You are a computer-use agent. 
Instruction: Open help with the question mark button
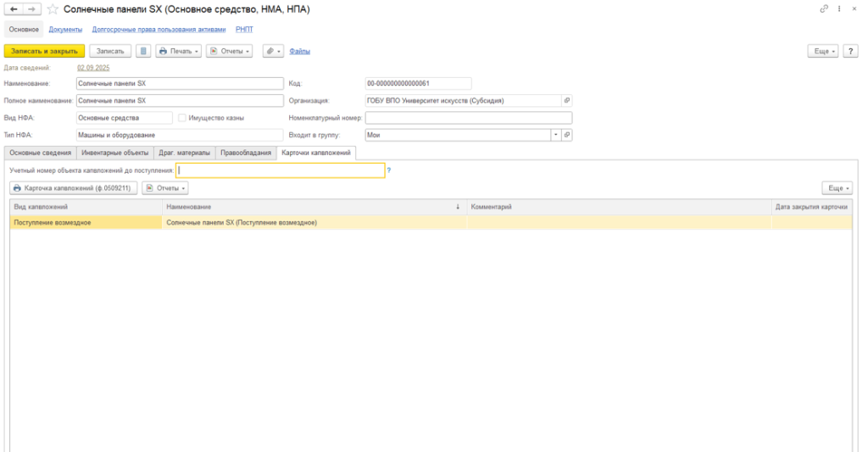coord(850,51)
